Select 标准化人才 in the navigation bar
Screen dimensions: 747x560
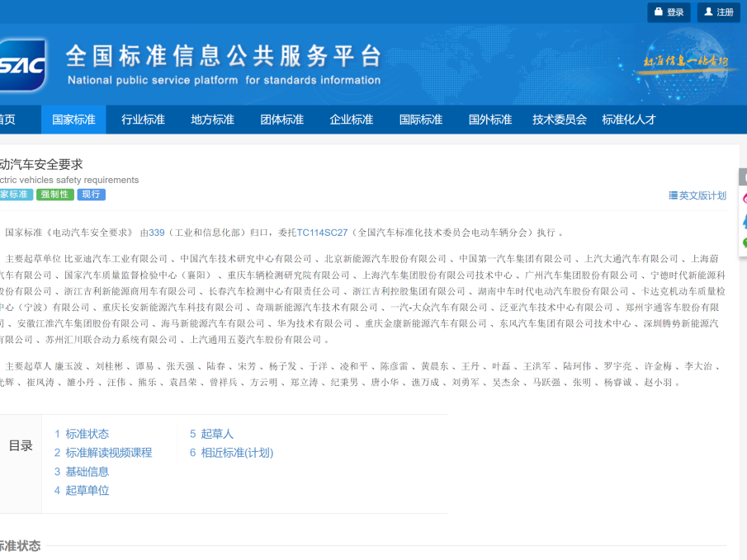click(x=628, y=120)
